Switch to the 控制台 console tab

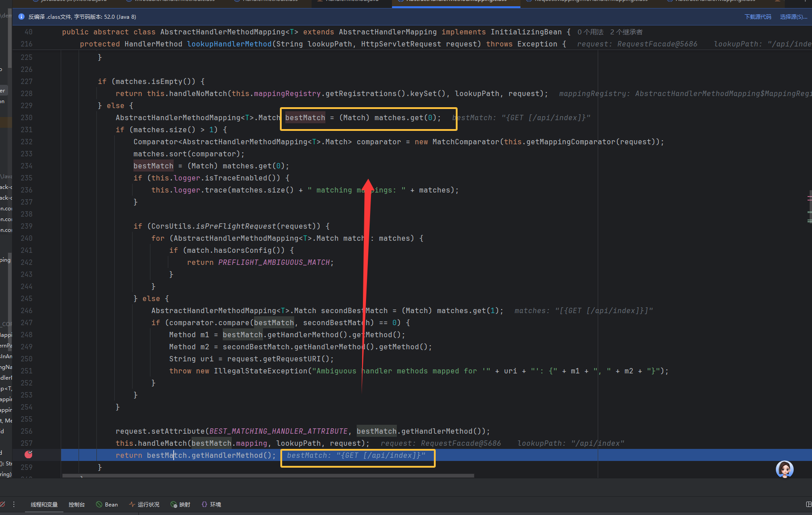click(77, 505)
